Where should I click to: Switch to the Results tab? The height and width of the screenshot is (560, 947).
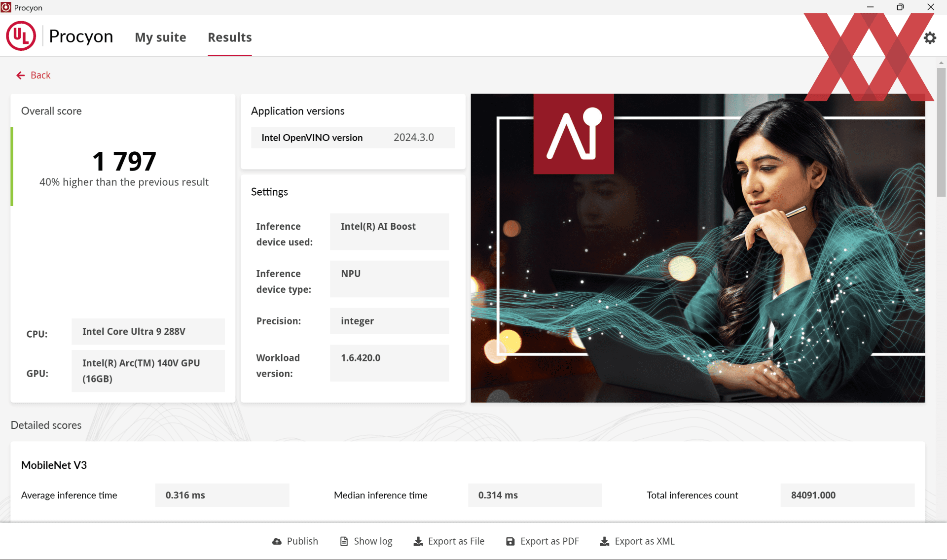coord(230,37)
